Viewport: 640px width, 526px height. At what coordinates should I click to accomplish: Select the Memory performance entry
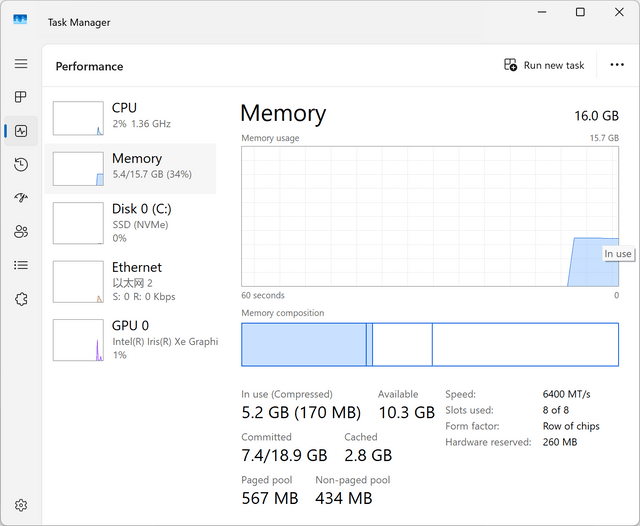(x=131, y=169)
